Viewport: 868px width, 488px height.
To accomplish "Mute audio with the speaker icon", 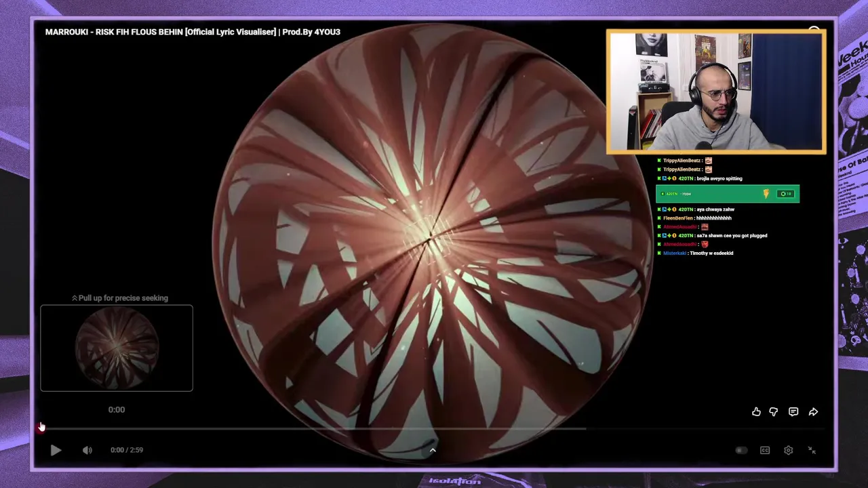I will (87, 450).
